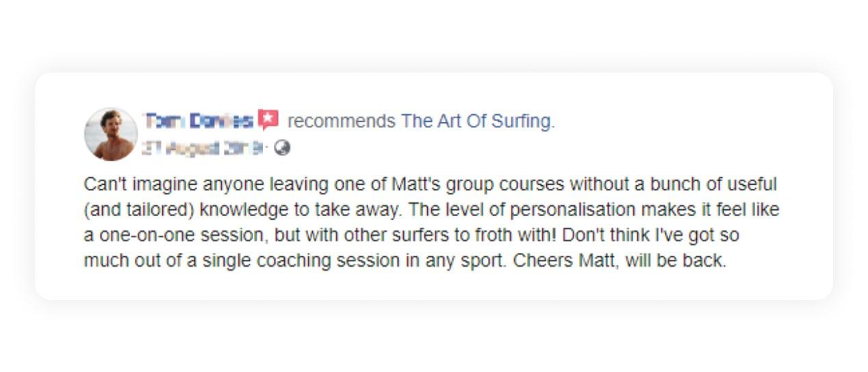Click the reviewer's round profile photo
The width and height of the screenshot is (868, 372).
pyautogui.click(x=111, y=134)
